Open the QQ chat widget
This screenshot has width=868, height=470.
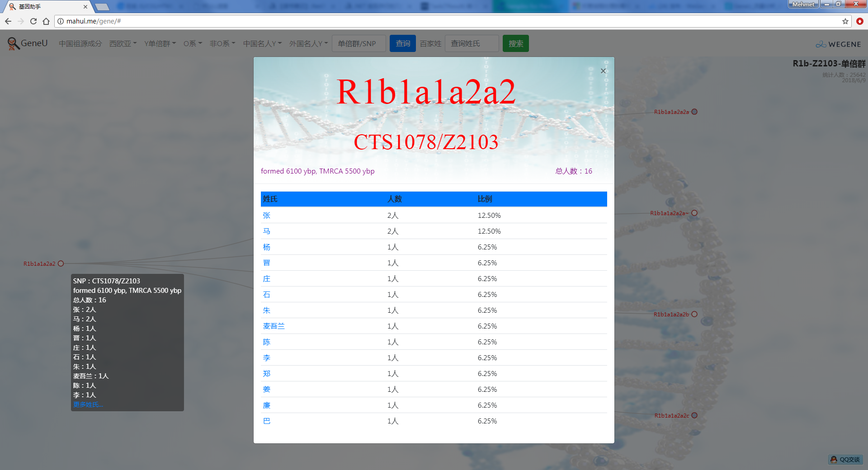(x=845, y=459)
